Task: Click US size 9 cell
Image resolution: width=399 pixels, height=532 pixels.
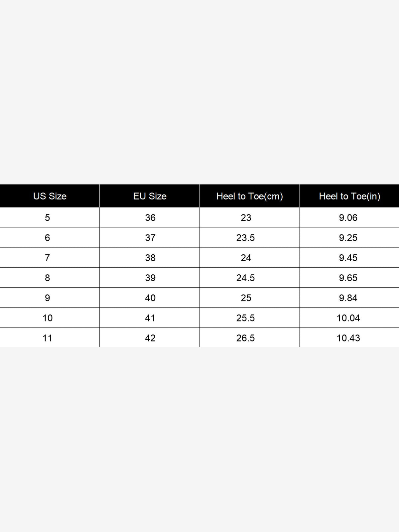Action: (x=50, y=298)
